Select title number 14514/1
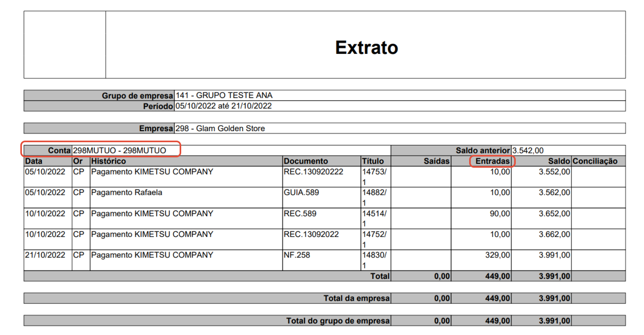 374,219
